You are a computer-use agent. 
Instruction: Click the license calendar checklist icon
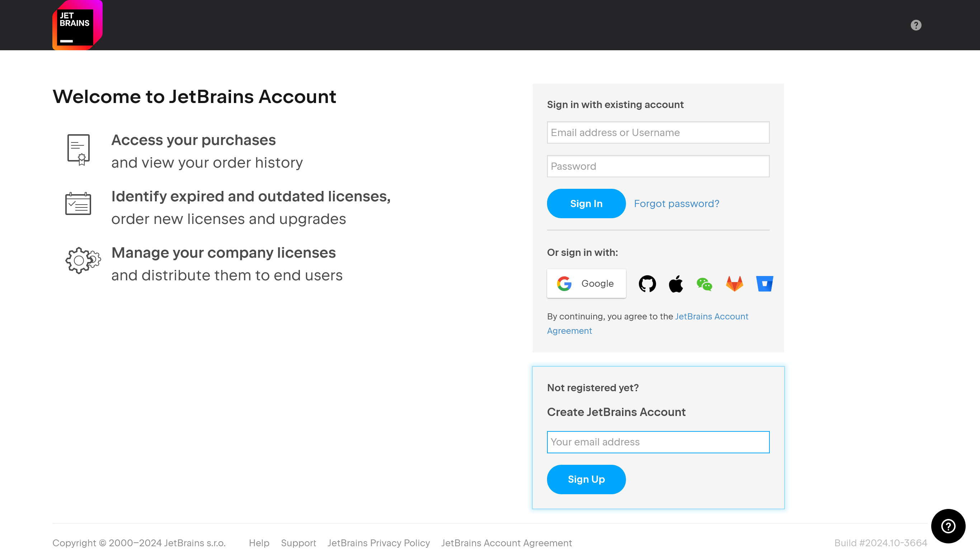pyautogui.click(x=78, y=204)
